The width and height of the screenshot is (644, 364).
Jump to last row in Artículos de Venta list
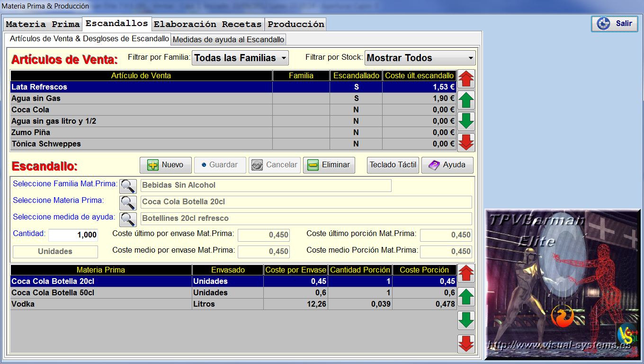[x=466, y=142]
